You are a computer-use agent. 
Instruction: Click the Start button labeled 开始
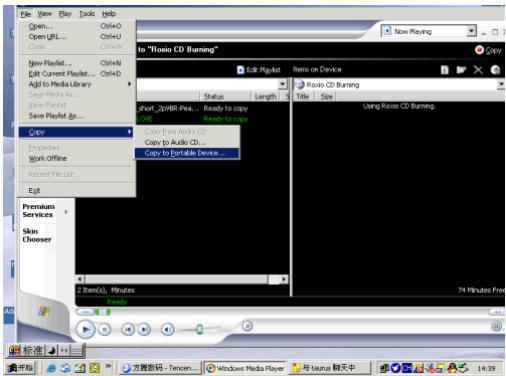(x=21, y=368)
